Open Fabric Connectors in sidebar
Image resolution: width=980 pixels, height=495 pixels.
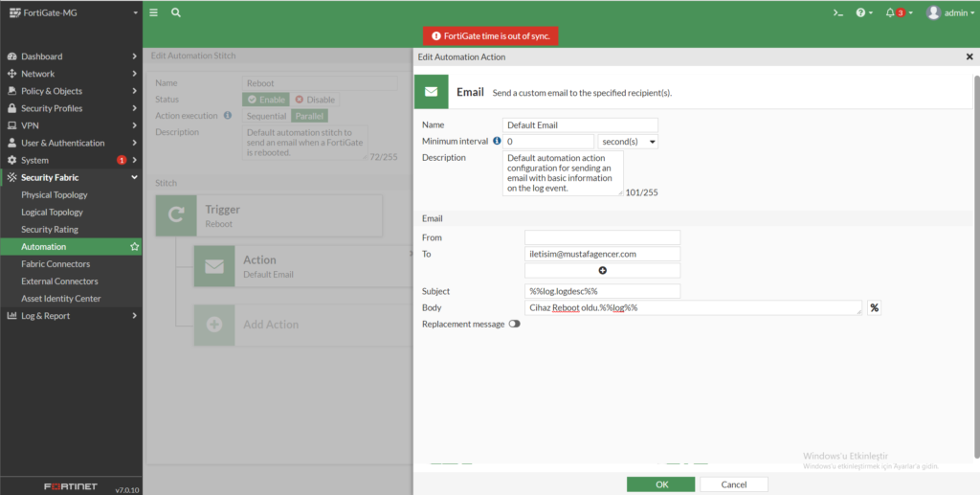coord(56,264)
